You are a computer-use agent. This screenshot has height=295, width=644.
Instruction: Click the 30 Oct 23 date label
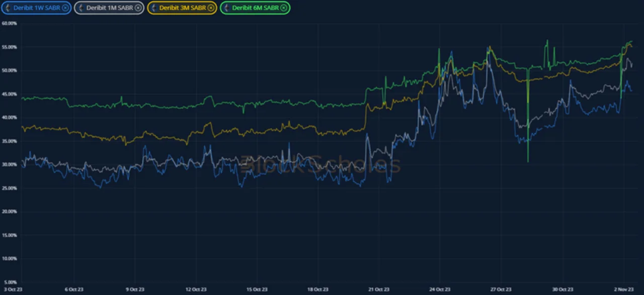coord(562,289)
